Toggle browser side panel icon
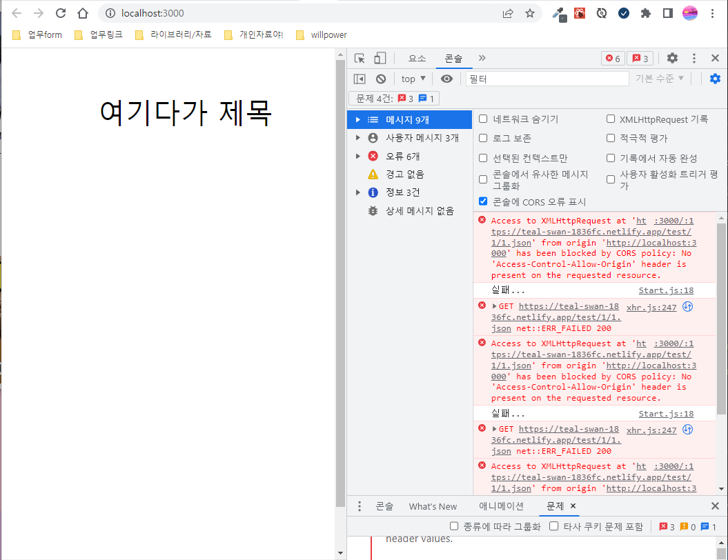This screenshot has width=728, height=560. click(x=668, y=13)
